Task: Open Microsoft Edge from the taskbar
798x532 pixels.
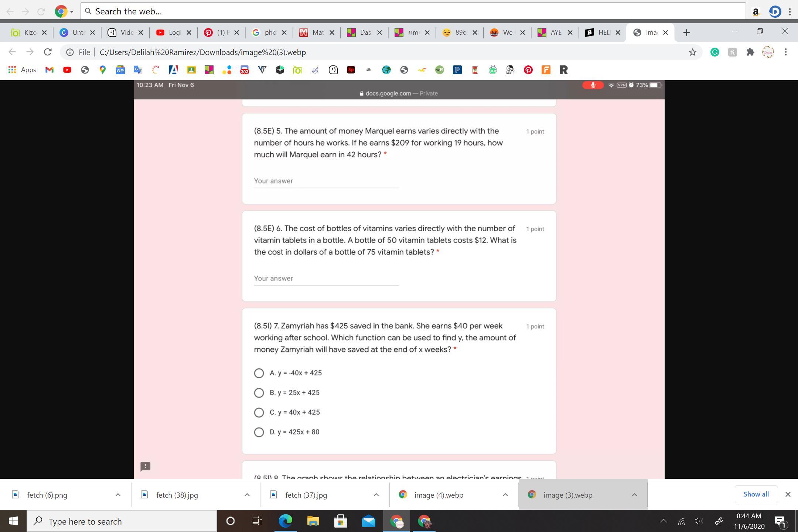Action: coord(285,521)
